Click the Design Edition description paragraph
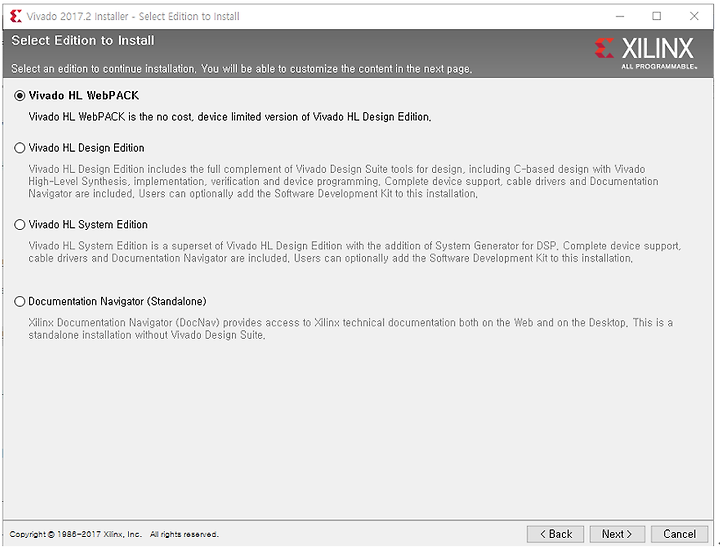720x552 pixels. [343, 181]
